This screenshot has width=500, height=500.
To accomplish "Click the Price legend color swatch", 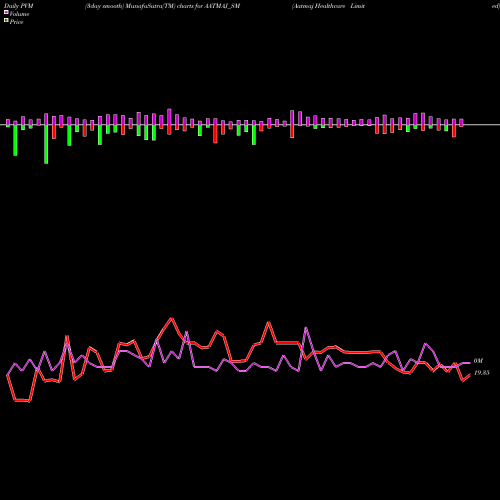I will point(6,21).
